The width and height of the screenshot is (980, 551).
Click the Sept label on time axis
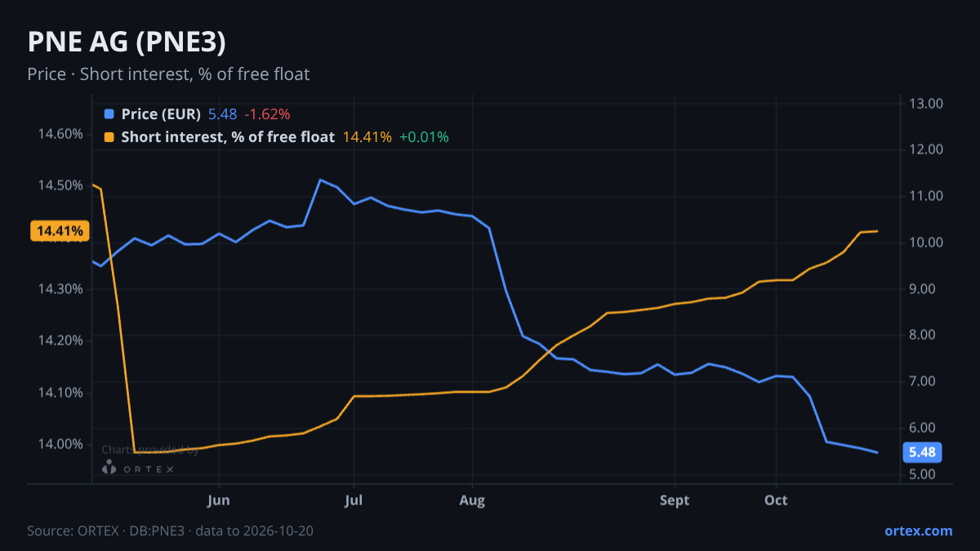pyautogui.click(x=674, y=500)
